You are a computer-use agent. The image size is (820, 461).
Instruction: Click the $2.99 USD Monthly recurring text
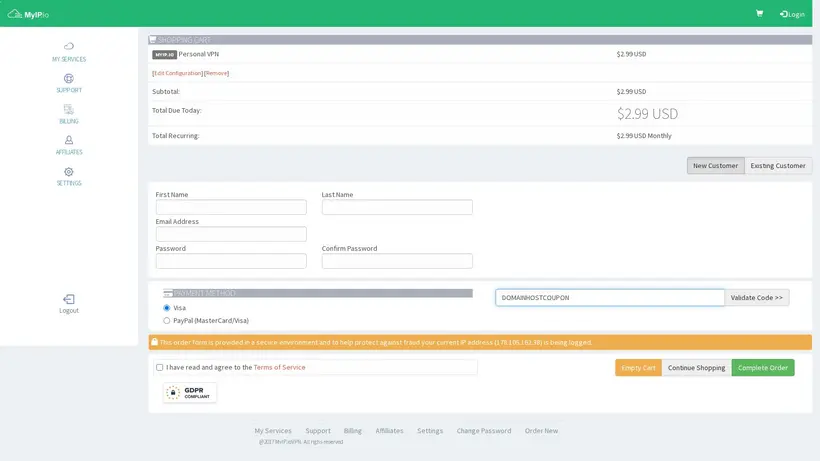click(644, 136)
